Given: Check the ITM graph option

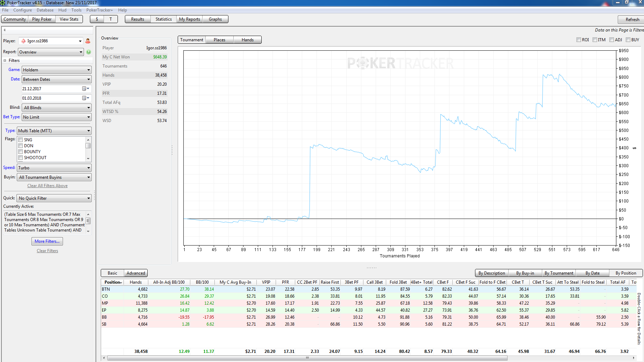Looking at the screenshot, I should (595, 40).
